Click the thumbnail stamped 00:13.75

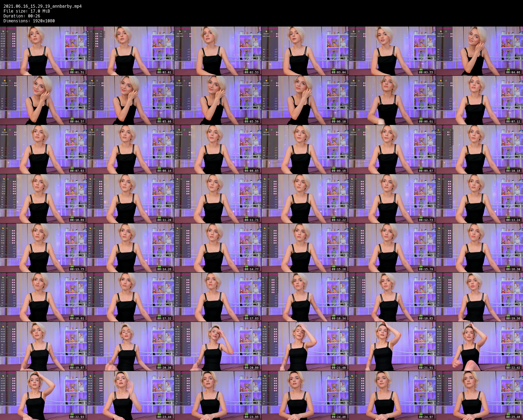(x=43, y=248)
